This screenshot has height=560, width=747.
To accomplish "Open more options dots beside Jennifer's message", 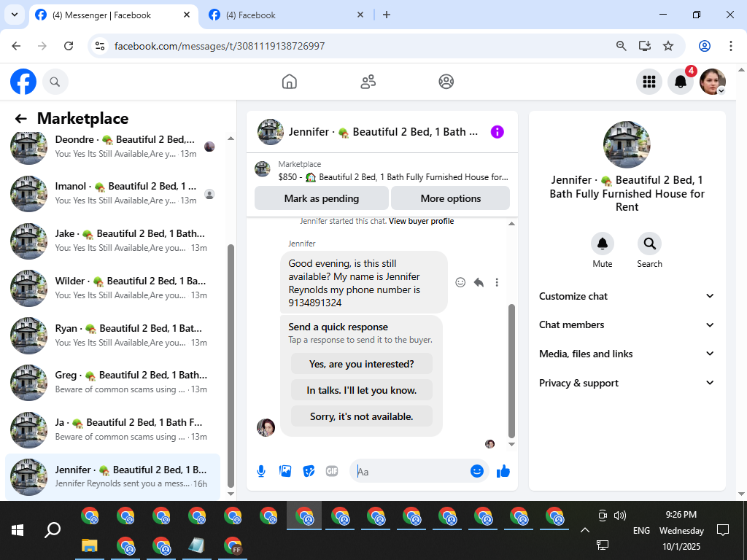I will [x=497, y=282].
